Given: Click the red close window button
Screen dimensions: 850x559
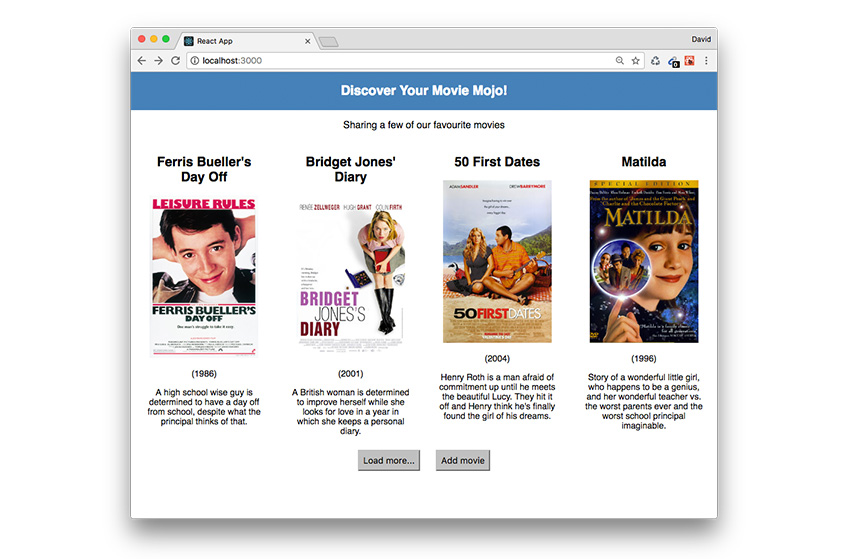Looking at the screenshot, I should pyautogui.click(x=141, y=39).
